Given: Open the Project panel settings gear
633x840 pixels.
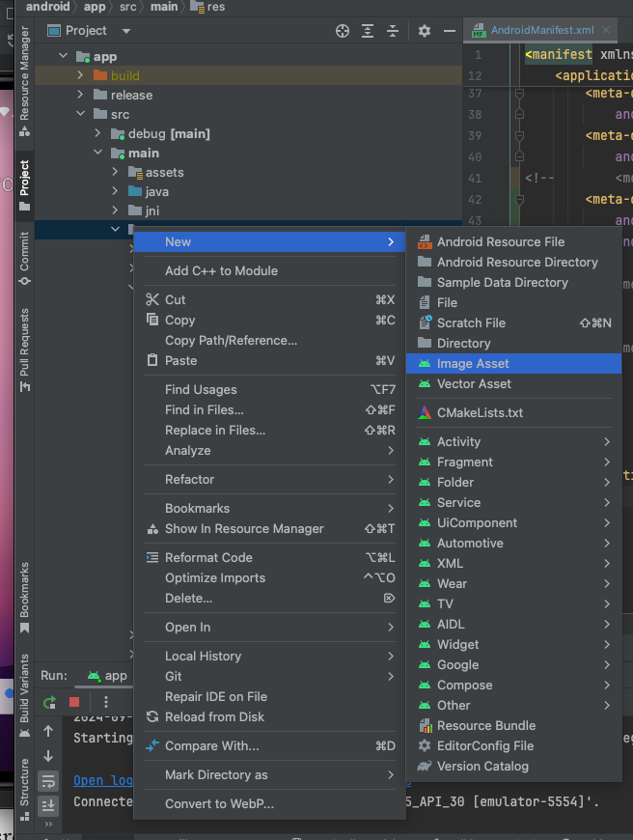Looking at the screenshot, I should click(424, 30).
